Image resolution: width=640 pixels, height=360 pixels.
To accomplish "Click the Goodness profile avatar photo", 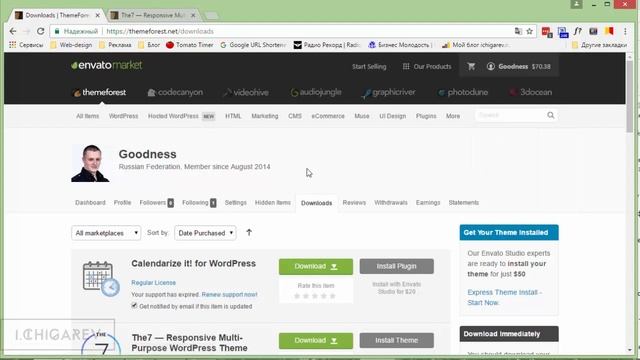I will click(x=90, y=163).
